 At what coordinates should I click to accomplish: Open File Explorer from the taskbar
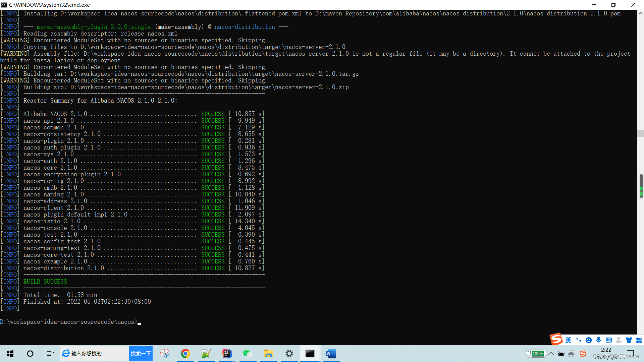coord(268,354)
